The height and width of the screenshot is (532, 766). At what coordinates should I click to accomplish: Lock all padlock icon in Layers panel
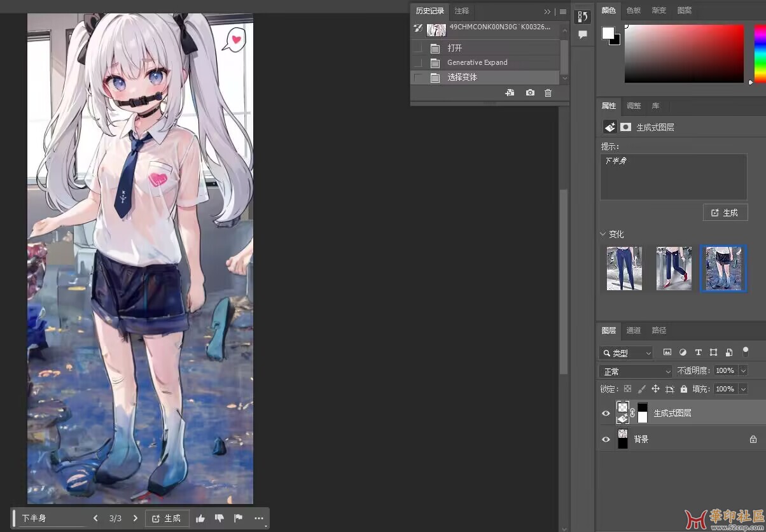tap(684, 389)
